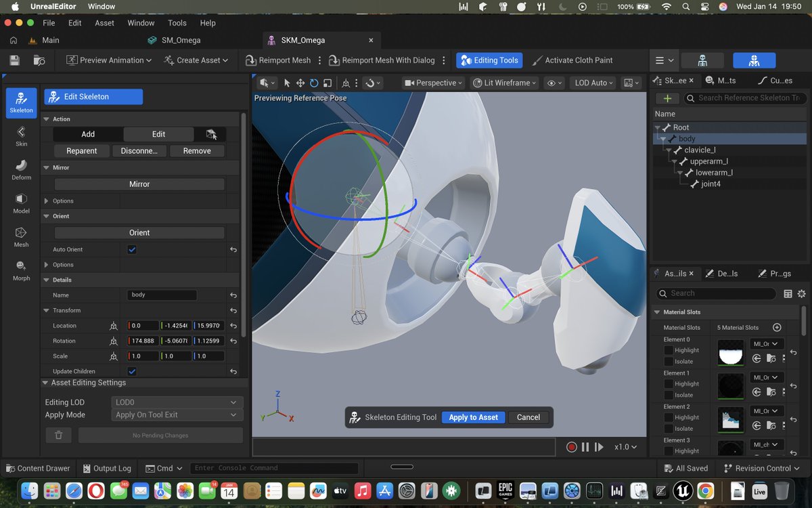Toggle the Update Children checkbox
The height and width of the screenshot is (508, 812).
pyautogui.click(x=132, y=371)
